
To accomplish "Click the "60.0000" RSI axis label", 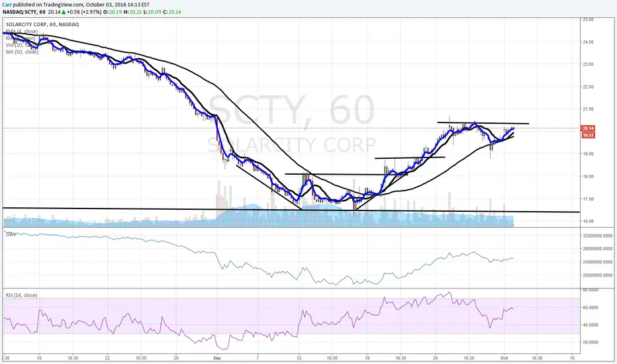I will 591,307.
